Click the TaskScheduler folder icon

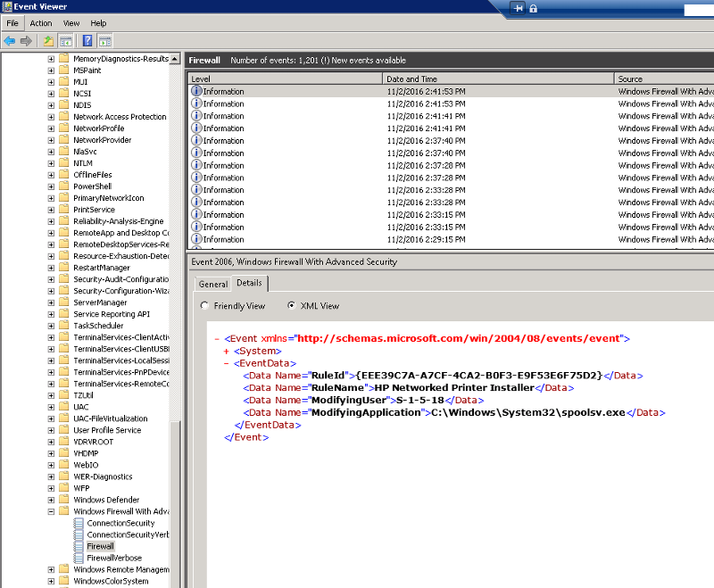pyautogui.click(x=64, y=325)
